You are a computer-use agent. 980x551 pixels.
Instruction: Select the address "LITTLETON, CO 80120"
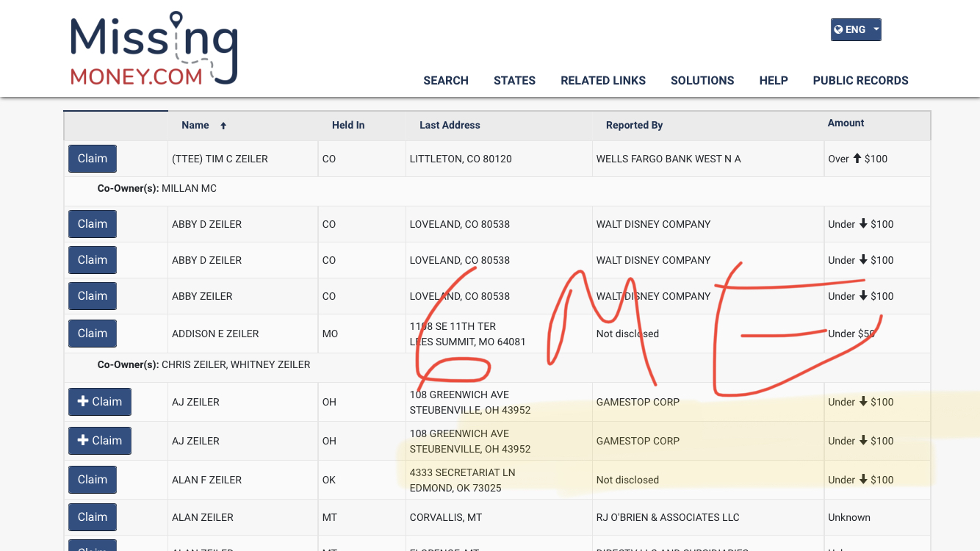pos(461,159)
